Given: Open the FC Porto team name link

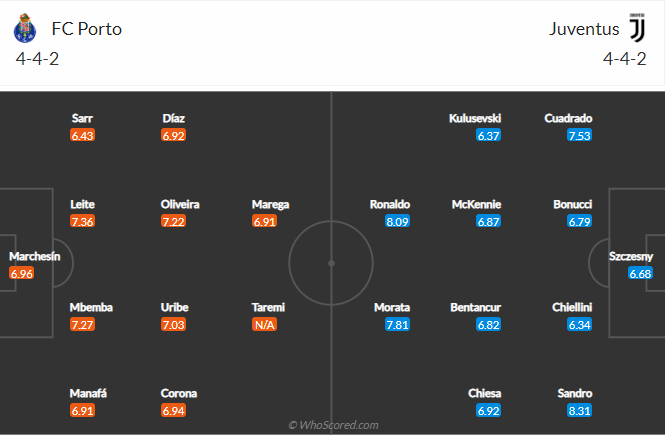Looking at the screenshot, I should coord(86,29).
